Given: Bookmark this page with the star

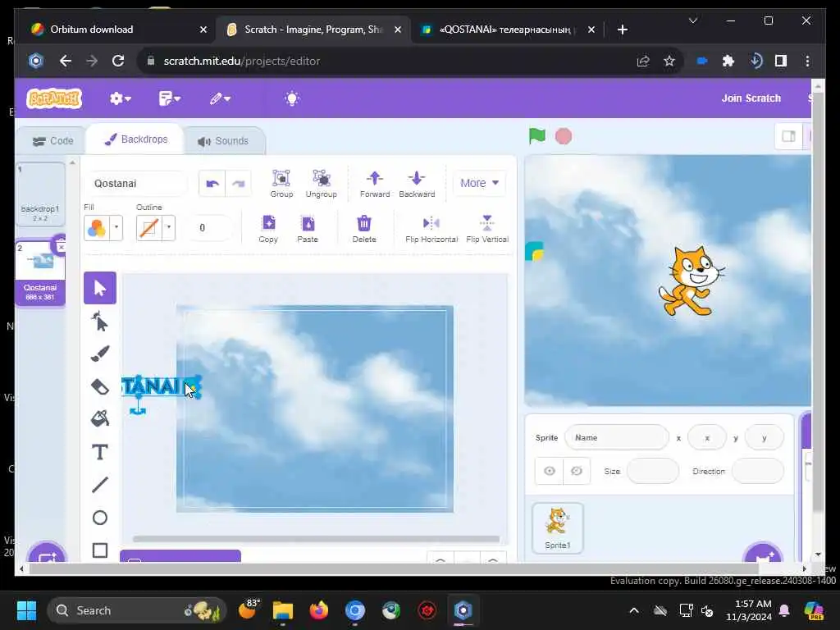Looking at the screenshot, I should (x=669, y=61).
